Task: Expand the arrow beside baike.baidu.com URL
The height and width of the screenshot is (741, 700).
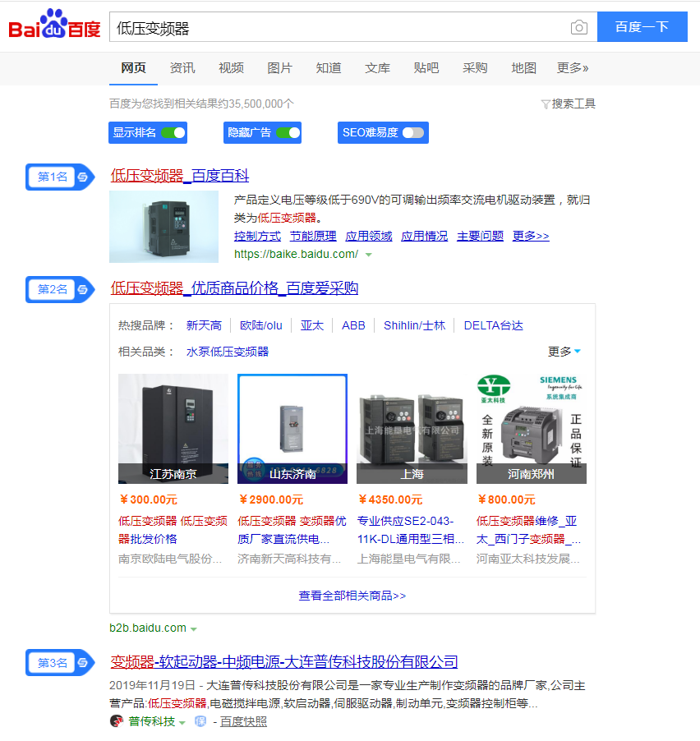Action: [369, 255]
